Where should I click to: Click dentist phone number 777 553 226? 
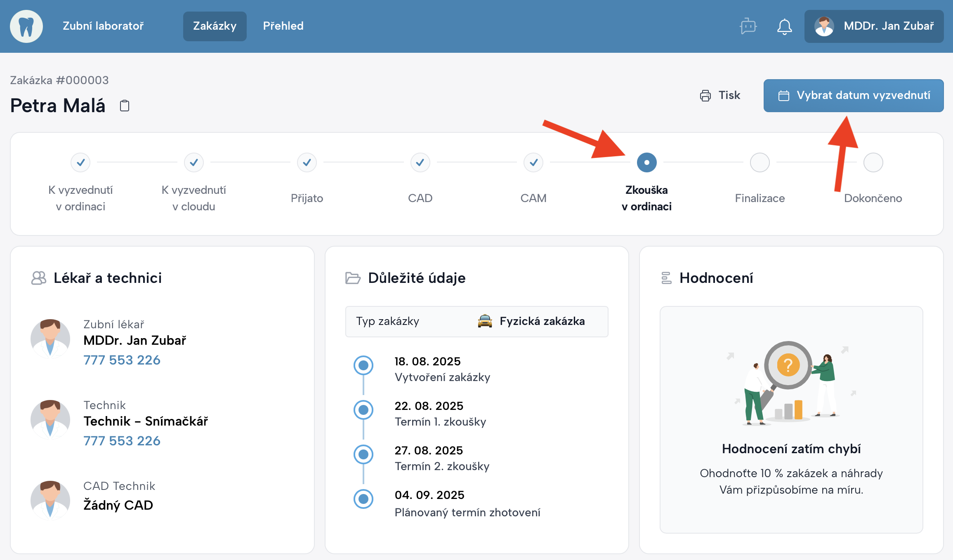tap(122, 360)
